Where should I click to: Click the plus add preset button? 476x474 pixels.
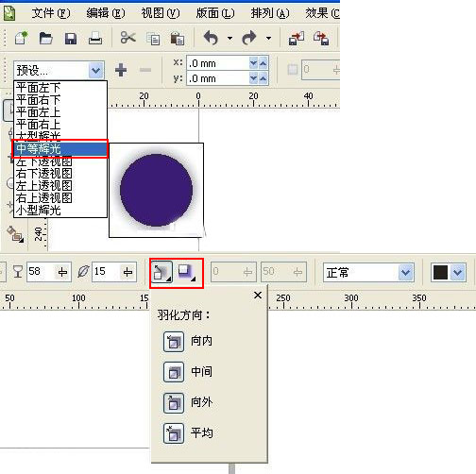tap(121, 70)
